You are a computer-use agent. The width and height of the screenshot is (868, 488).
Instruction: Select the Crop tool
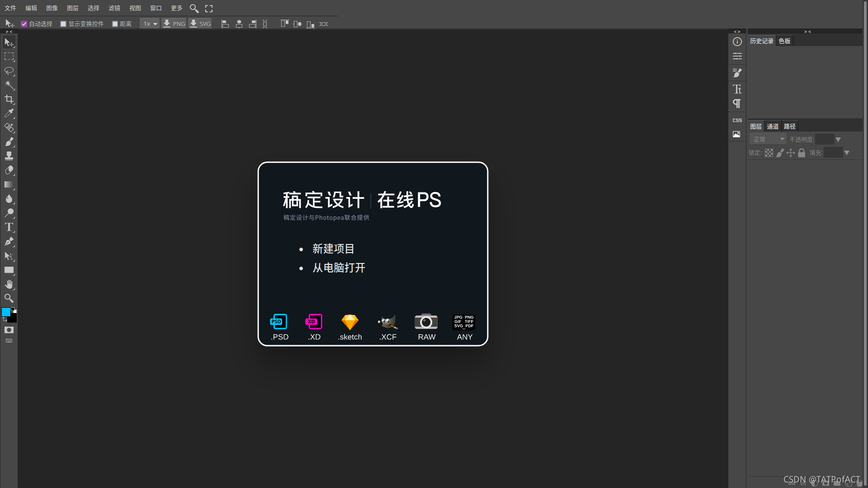coord(9,99)
